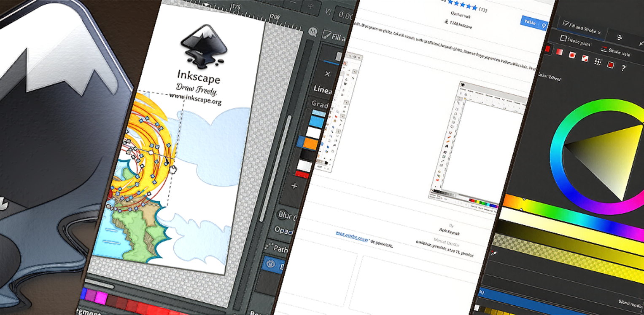Click the zoom magnifier icon above scrollbar
The image size is (644, 315).
click(313, 32)
